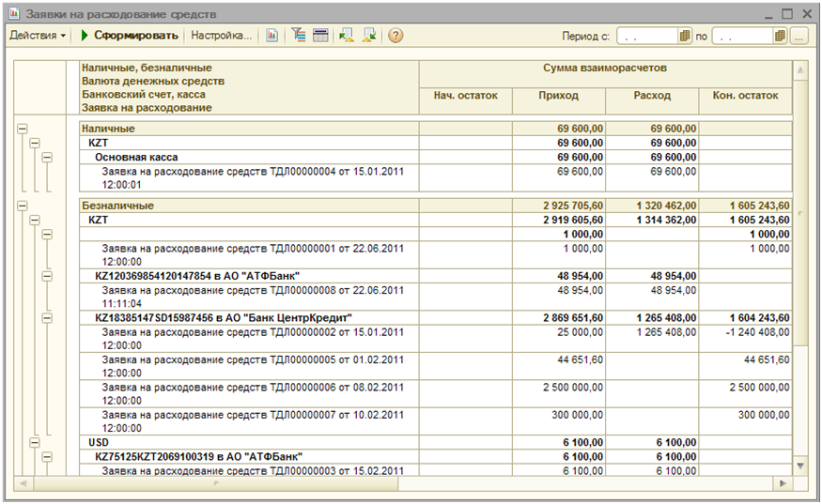Open the Действия dropdown menu
The height and width of the screenshot is (504, 822).
click(38, 36)
